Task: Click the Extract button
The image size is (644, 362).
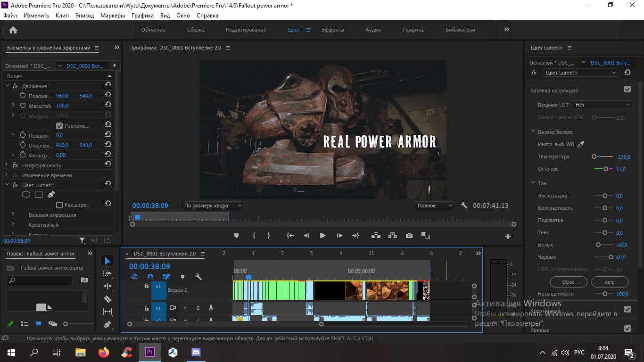Action: (x=392, y=236)
